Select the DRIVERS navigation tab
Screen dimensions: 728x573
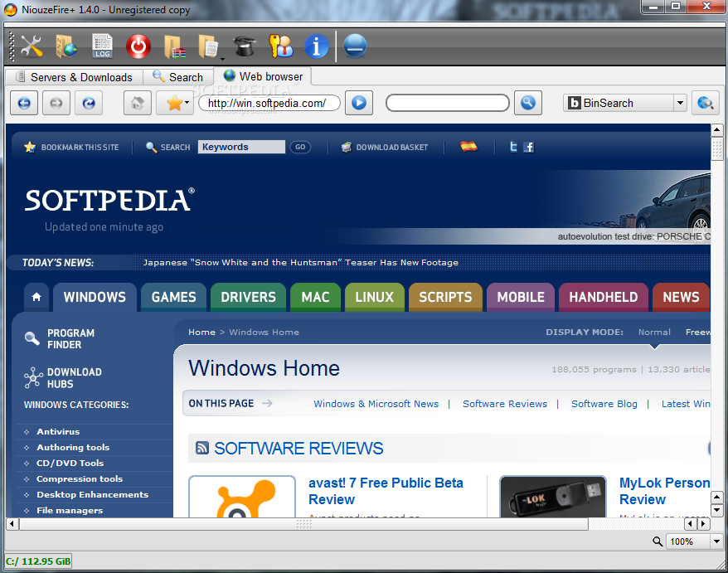249,297
